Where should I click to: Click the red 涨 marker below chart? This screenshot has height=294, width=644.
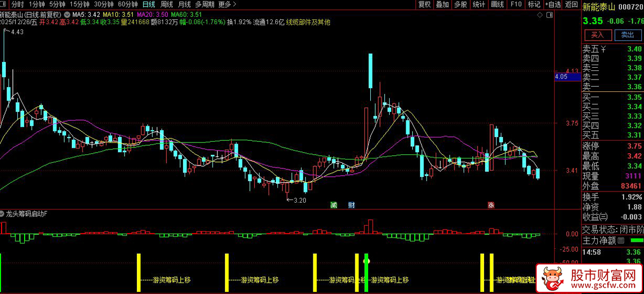pos(491,205)
